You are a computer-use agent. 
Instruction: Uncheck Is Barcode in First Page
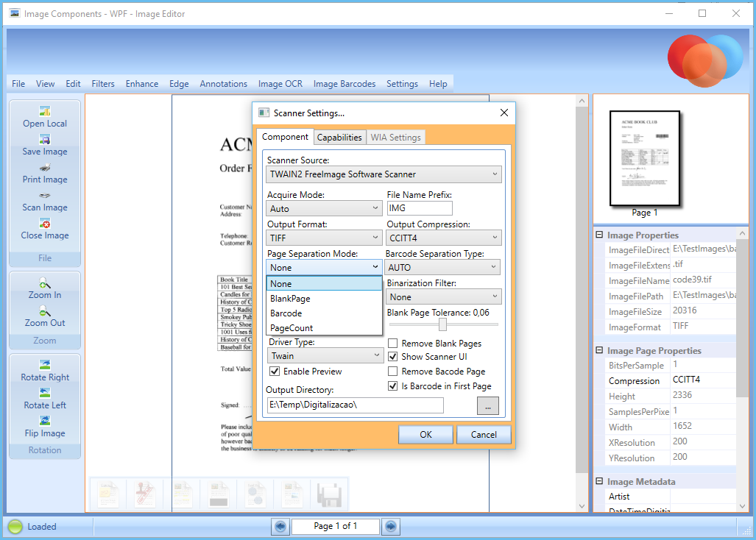click(393, 386)
